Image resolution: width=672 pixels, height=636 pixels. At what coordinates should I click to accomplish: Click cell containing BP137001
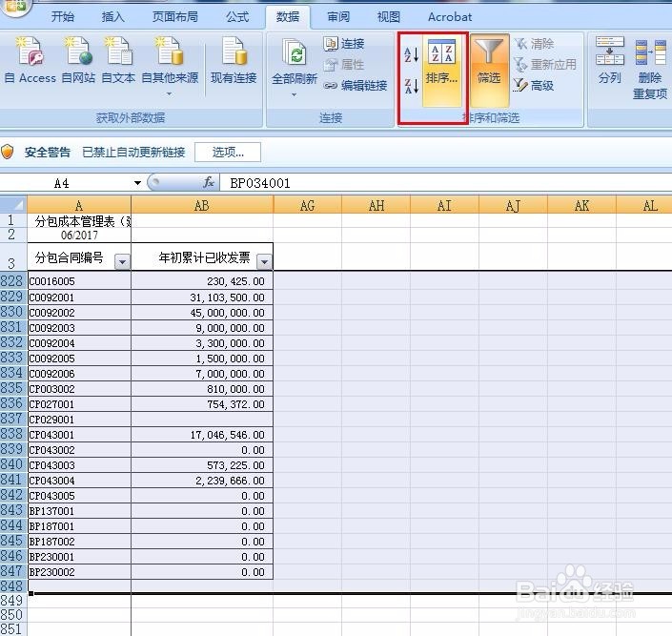click(x=79, y=511)
